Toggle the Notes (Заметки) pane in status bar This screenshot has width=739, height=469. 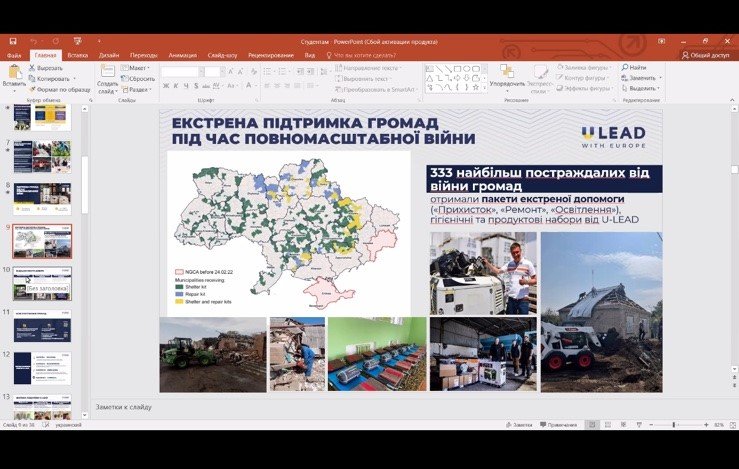click(520, 425)
